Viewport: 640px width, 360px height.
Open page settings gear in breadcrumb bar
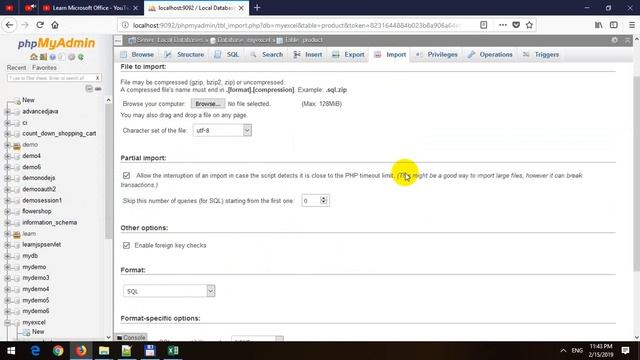[x=614, y=40]
